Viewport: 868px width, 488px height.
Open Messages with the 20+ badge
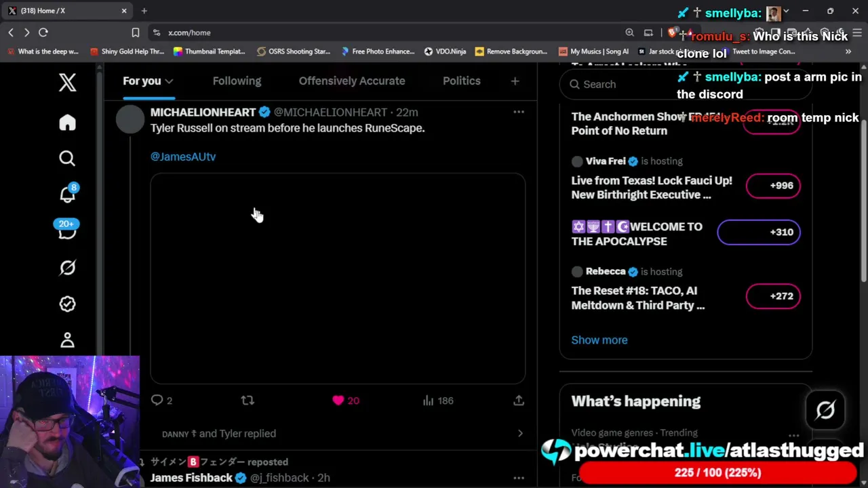point(67,230)
